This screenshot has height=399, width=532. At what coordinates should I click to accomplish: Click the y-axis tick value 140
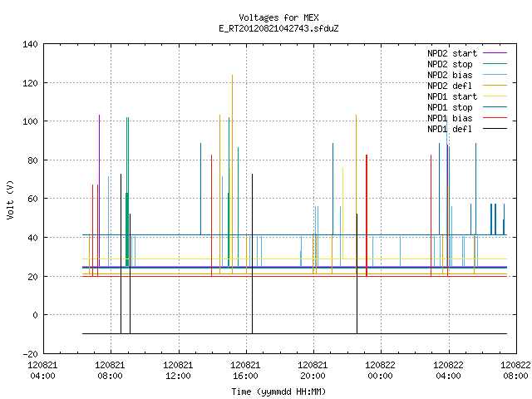(30, 44)
